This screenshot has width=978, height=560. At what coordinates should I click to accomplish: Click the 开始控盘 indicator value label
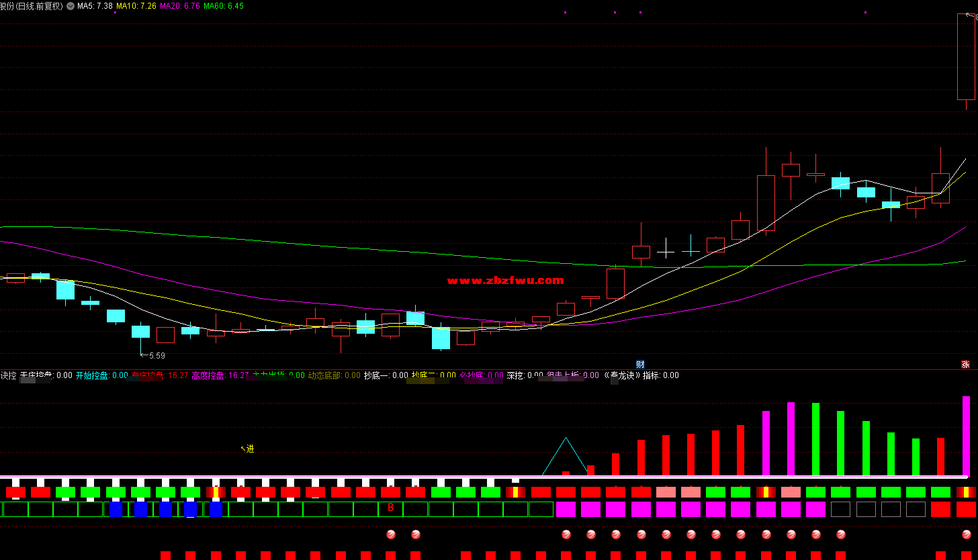pyautogui.click(x=101, y=375)
